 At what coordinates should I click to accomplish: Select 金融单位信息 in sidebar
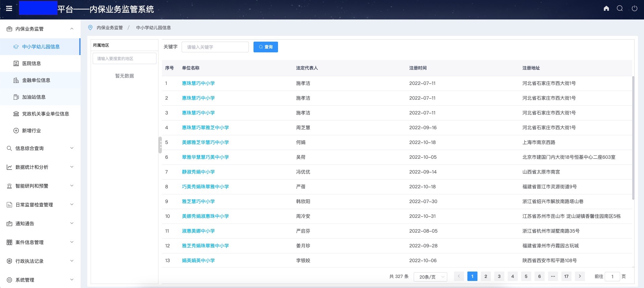click(40, 80)
